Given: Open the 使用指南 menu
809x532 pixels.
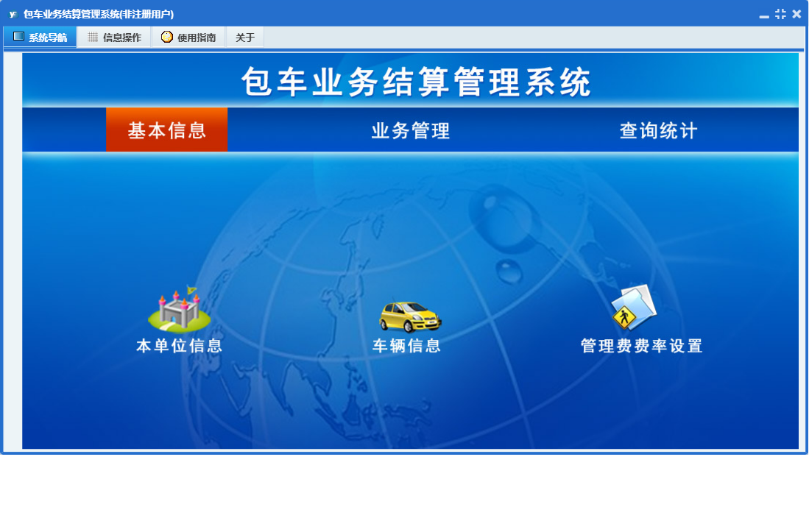Looking at the screenshot, I should (189, 37).
